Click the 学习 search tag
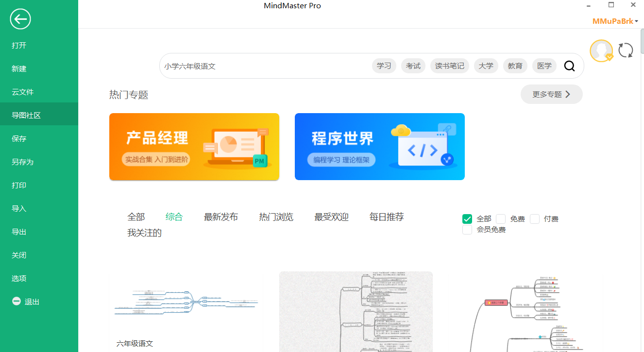Screen dimensions: 644x352 click(384, 66)
